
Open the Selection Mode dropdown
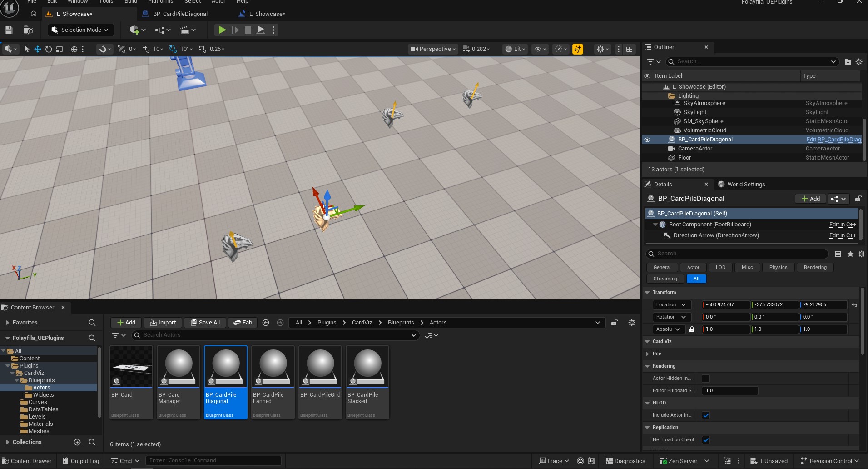pyautogui.click(x=80, y=30)
